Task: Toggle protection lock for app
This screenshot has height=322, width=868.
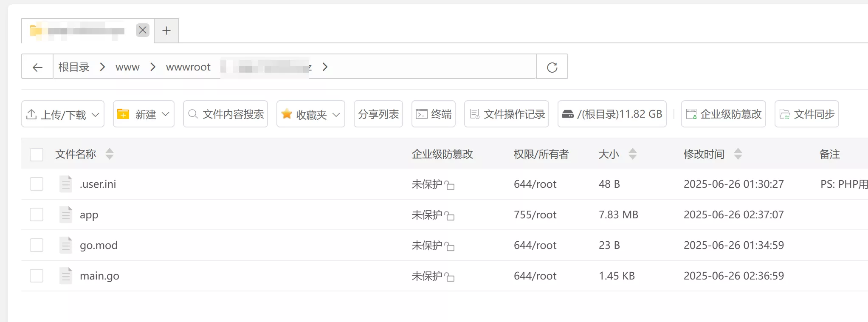Action: (x=449, y=216)
